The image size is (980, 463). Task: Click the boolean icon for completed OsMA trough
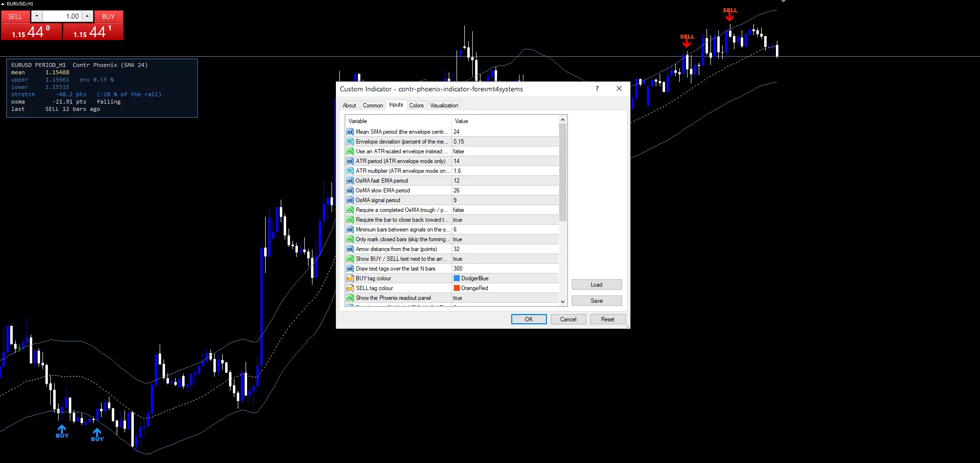[350, 210]
